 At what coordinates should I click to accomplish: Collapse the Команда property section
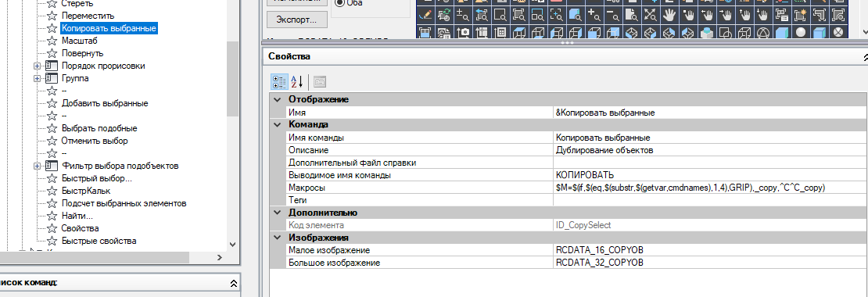point(278,124)
